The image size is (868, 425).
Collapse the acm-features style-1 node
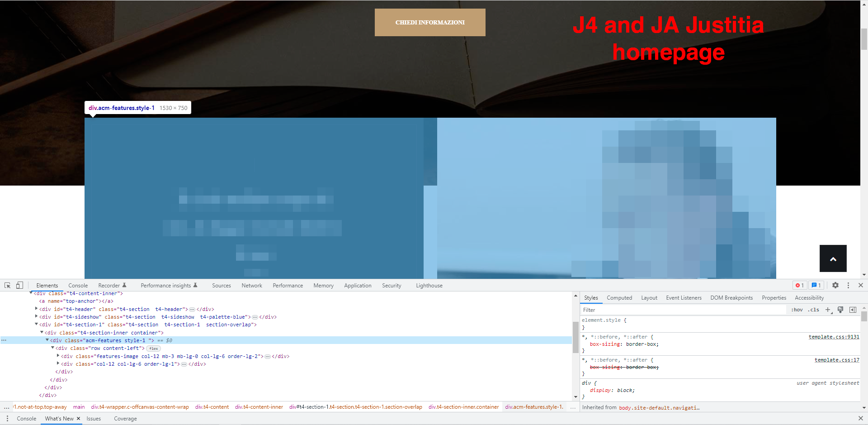(x=47, y=340)
